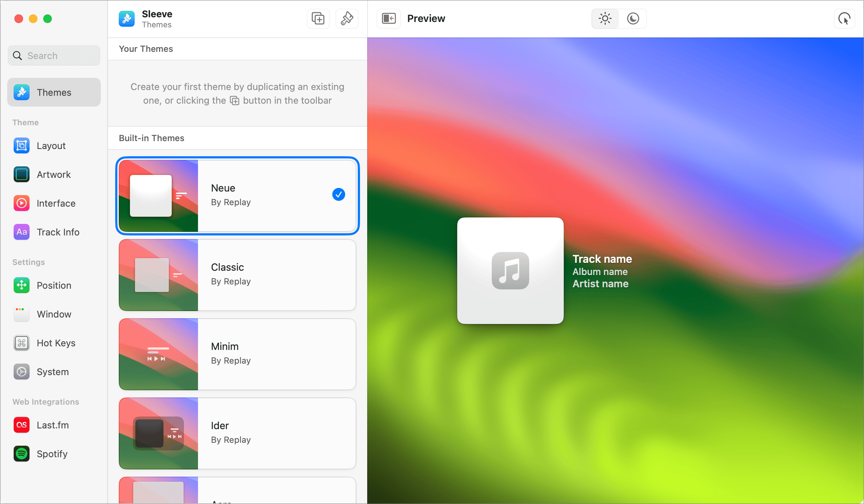Select the Classic theme card
The height and width of the screenshot is (504, 864).
tap(238, 275)
